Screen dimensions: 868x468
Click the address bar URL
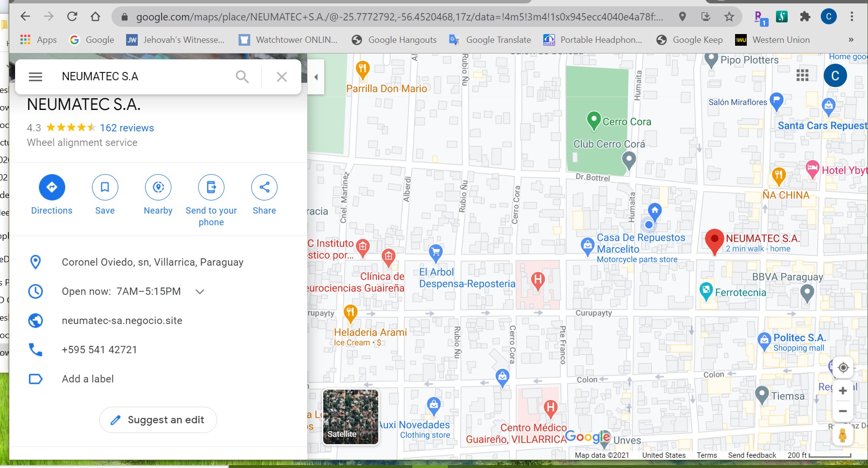(399, 17)
